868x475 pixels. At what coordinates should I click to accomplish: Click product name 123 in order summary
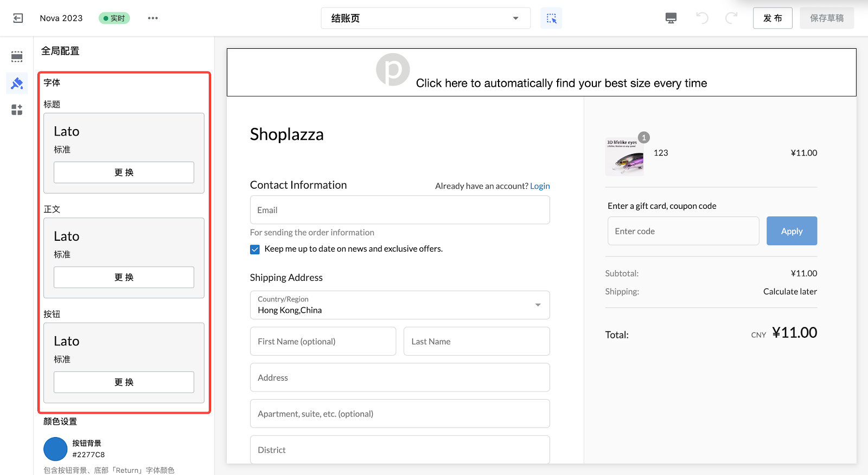click(x=661, y=153)
